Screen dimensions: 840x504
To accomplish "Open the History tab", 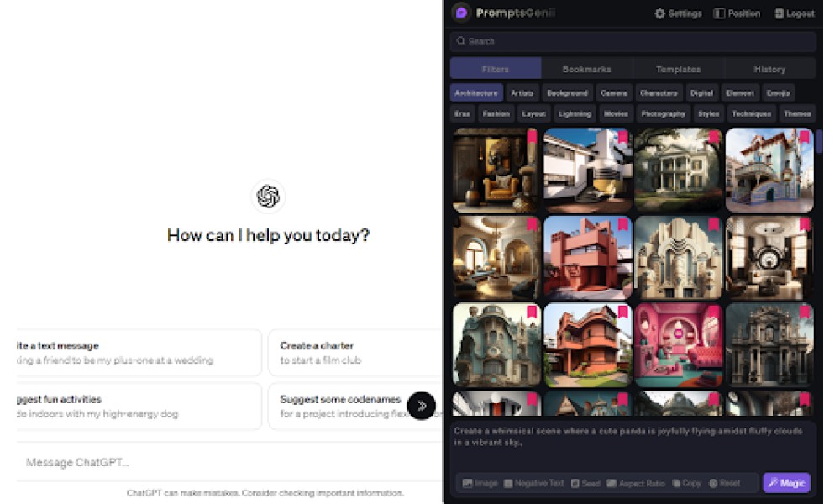I will point(769,69).
